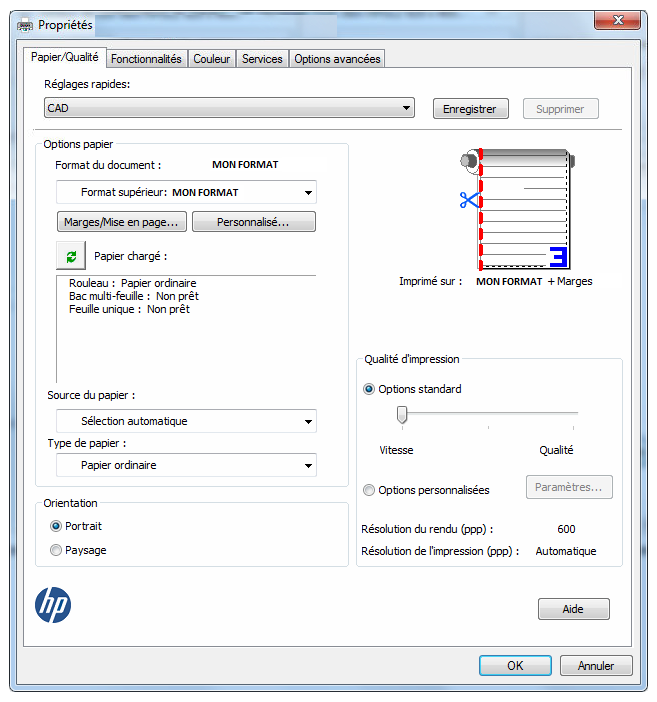Screen dimensions: 657x702
Task: Open Marges/Mise en page settings
Action: click(122, 222)
